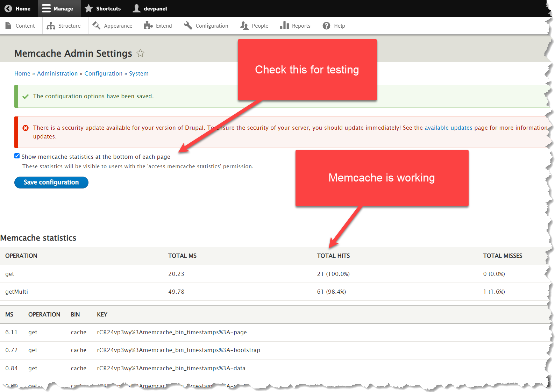Click the 0.84 ms value
The height and width of the screenshot is (392, 555).
coord(11,368)
